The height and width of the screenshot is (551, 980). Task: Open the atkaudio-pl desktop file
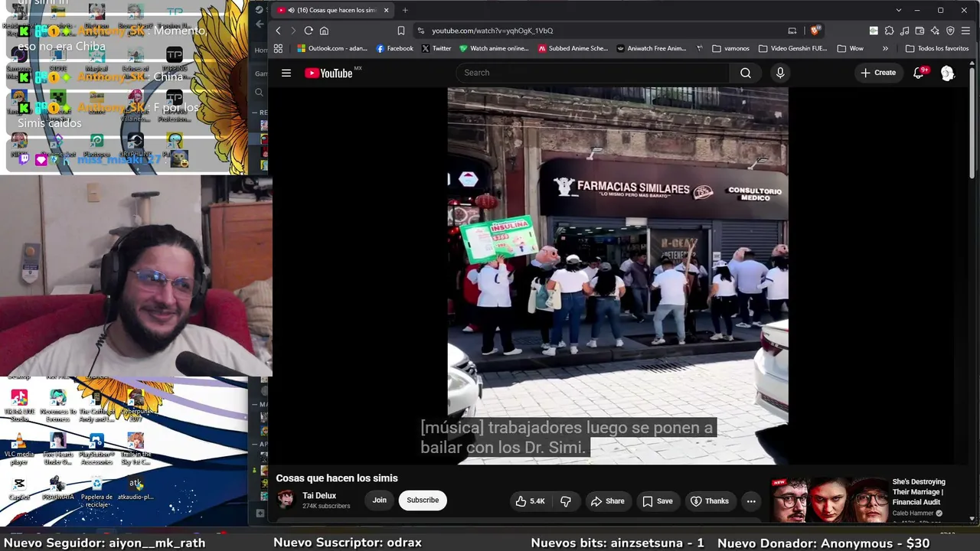136,488
